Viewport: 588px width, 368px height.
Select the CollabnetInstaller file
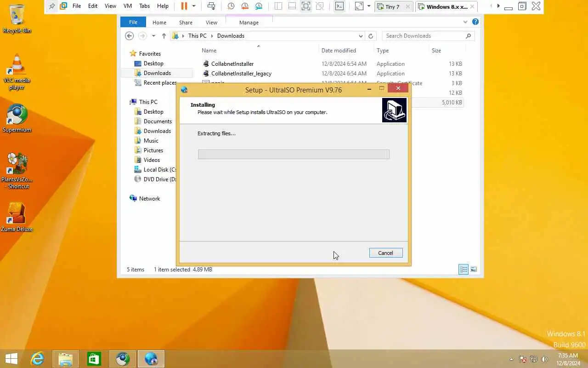point(232,64)
